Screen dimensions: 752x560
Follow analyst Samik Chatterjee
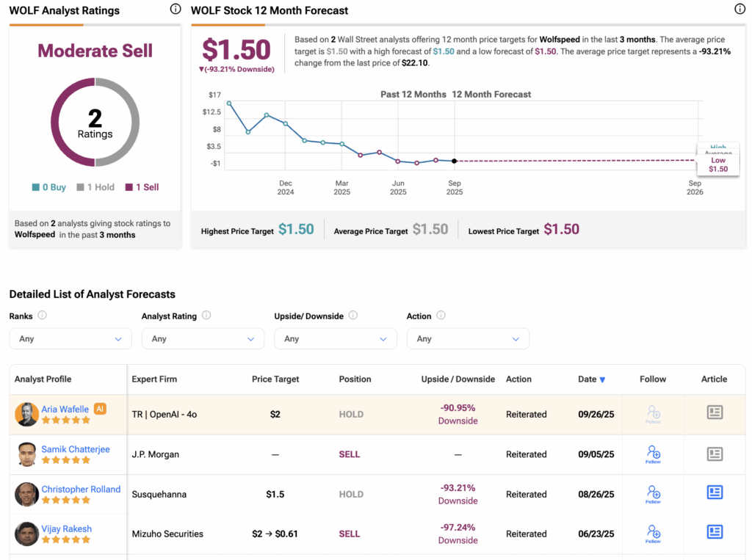[654, 454]
